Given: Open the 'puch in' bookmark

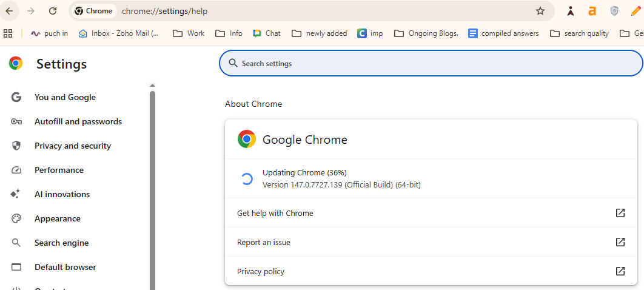Looking at the screenshot, I should [x=49, y=33].
